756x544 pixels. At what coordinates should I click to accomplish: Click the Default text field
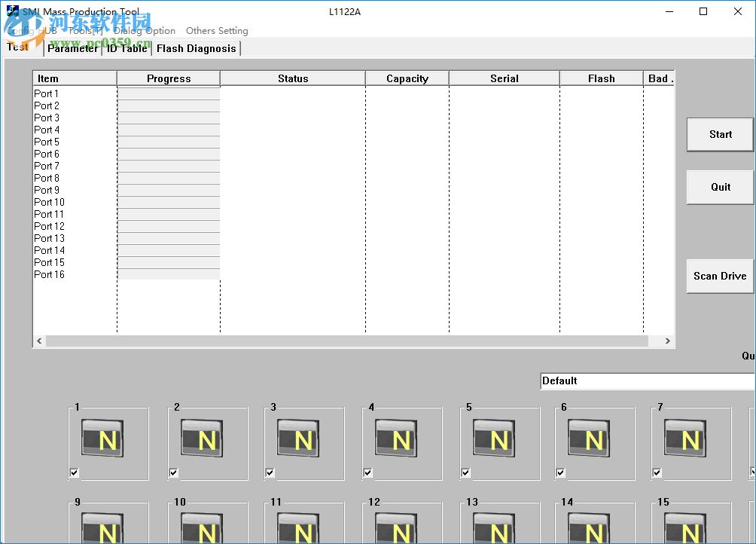(648, 380)
